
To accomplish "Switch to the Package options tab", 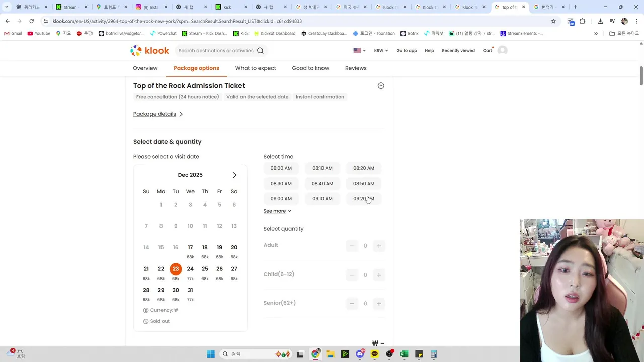I will [196, 68].
